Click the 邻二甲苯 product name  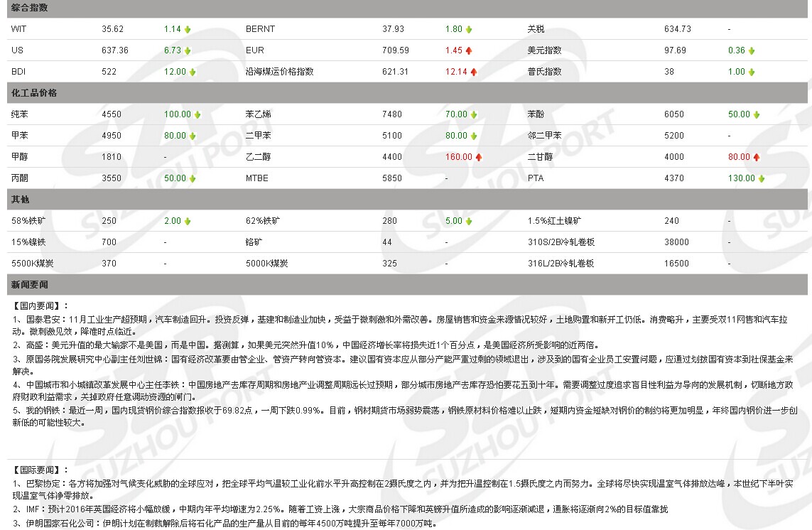point(544,135)
